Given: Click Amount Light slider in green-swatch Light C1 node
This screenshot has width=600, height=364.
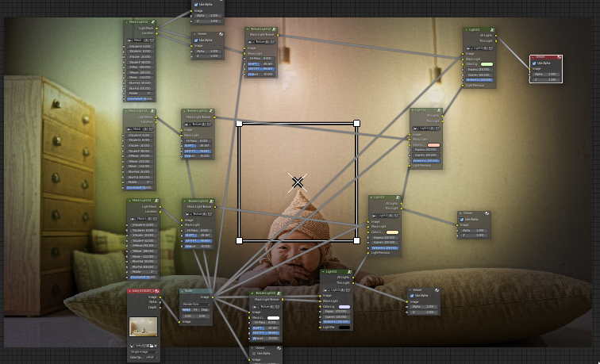Looking at the screenshot, I should [479, 80].
